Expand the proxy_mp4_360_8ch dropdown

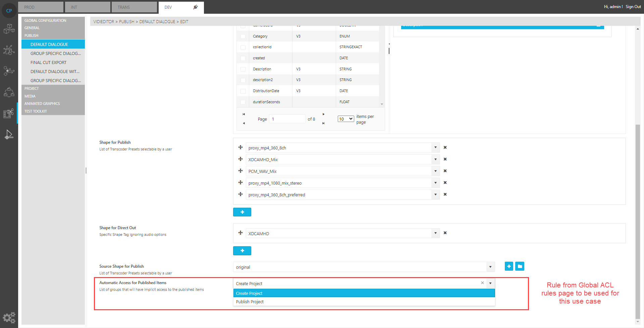point(435,148)
